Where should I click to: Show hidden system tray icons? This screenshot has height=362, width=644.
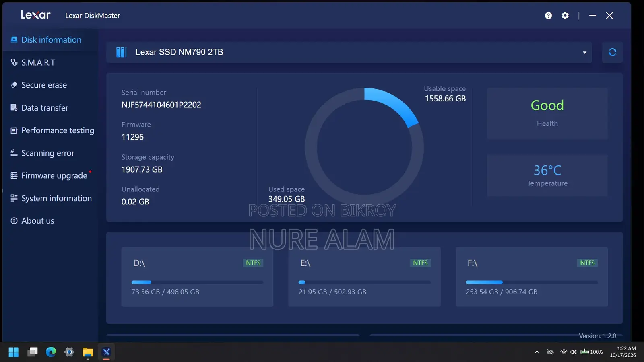pyautogui.click(x=537, y=352)
